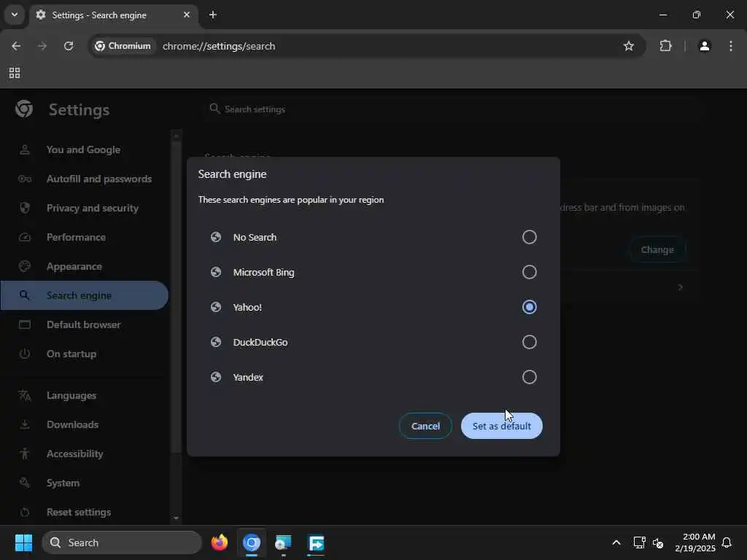Select the DuckDuckGo radio button
This screenshot has width=747, height=560.
pos(529,342)
